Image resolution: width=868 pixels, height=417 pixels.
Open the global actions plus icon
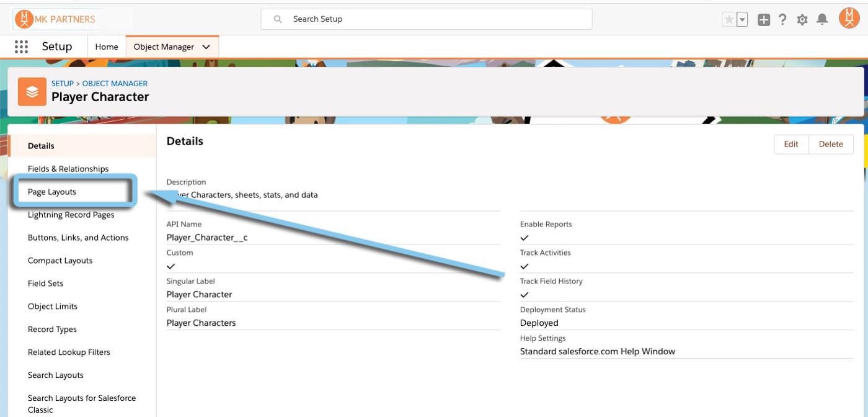[764, 19]
